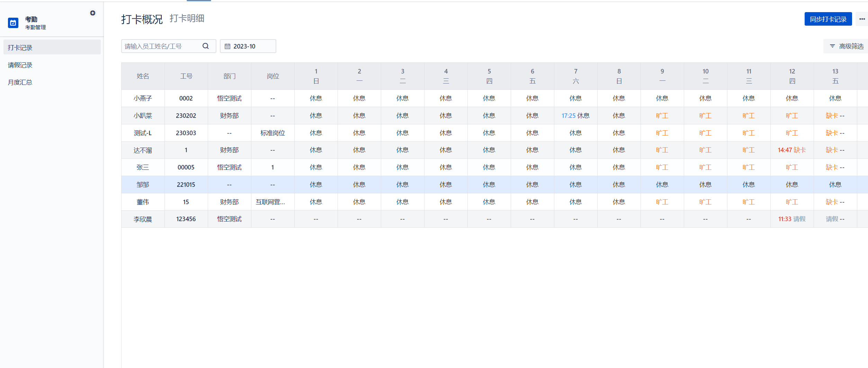Switch to the 打卡明细 tab
Image resolution: width=868 pixels, height=368 pixels.
click(x=188, y=19)
